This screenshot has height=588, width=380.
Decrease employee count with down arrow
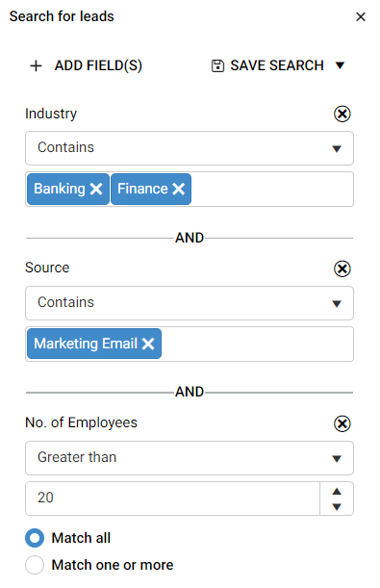[337, 507]
